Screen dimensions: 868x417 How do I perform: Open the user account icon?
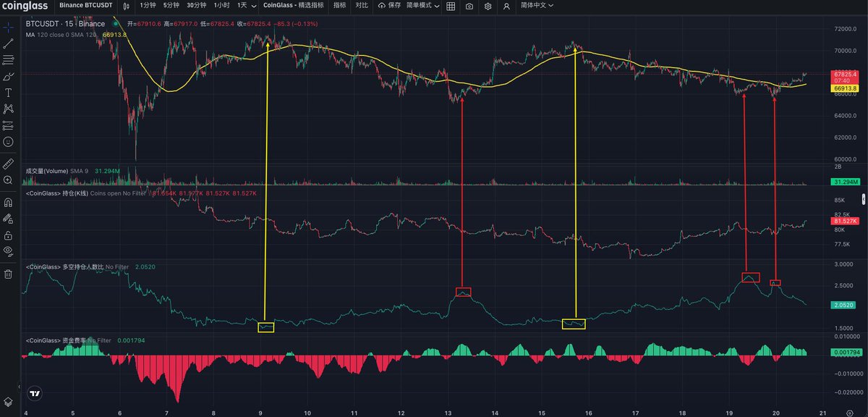tap(506, 6)
